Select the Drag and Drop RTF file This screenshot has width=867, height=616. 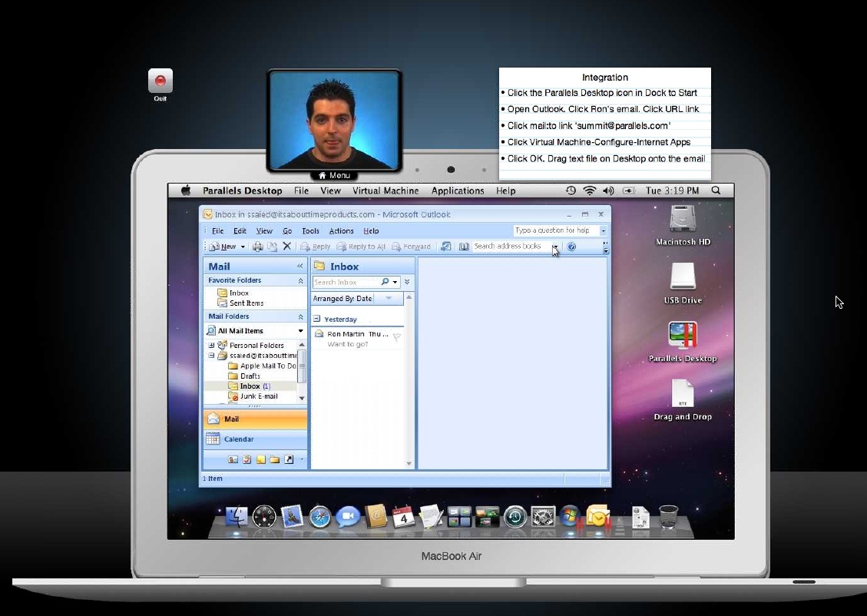click(683, 400)
